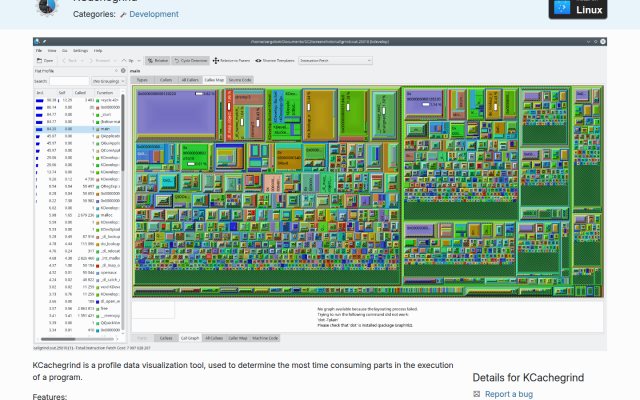Switch to the Callees tab
The width and height of the screenshot is (640, 400).
coord(166,338)
